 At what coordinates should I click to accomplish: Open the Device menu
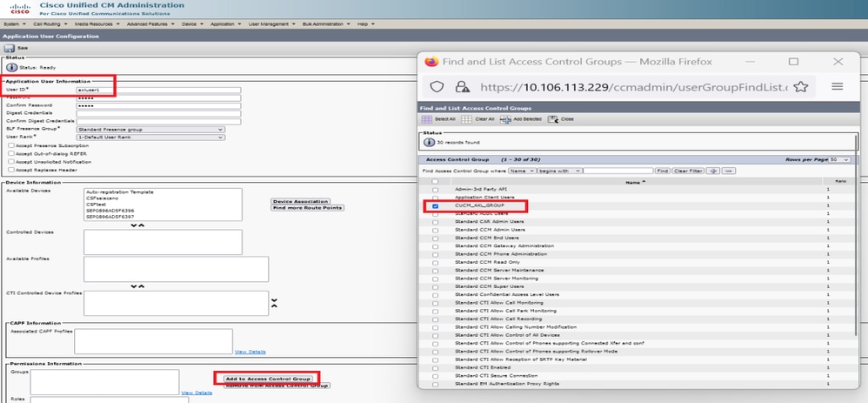[192, 24]
